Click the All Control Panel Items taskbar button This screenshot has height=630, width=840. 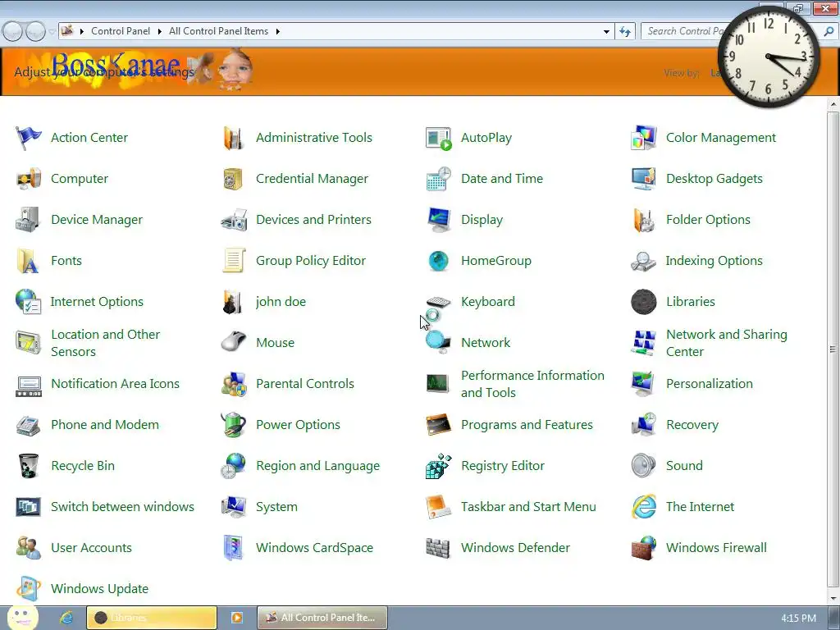click(x=322, y=618)
